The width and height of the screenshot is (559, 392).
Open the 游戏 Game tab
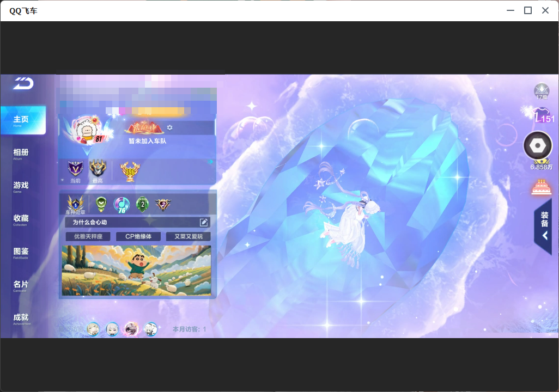pyautogui.click(x=21, y=186)
